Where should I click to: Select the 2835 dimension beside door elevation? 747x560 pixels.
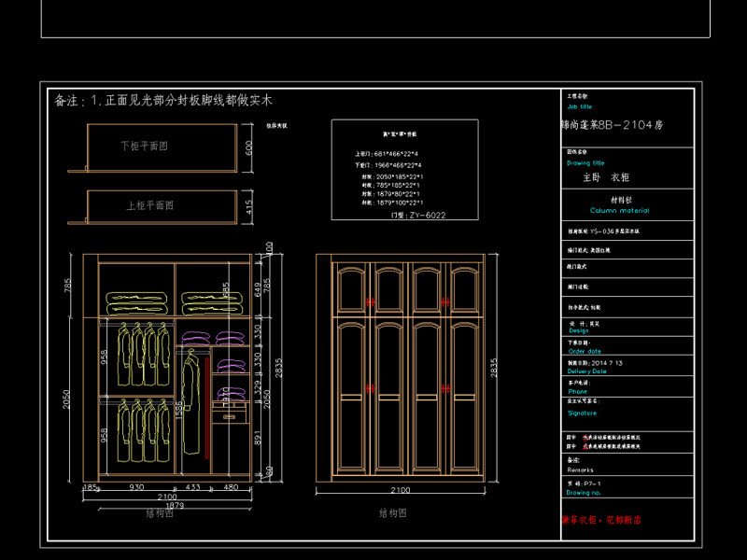point(494,368)
